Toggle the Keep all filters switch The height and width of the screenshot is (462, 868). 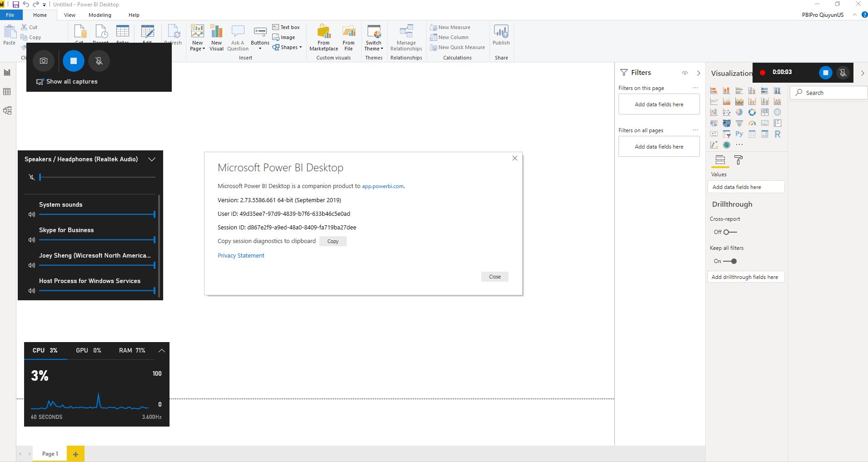click(730, 261)
